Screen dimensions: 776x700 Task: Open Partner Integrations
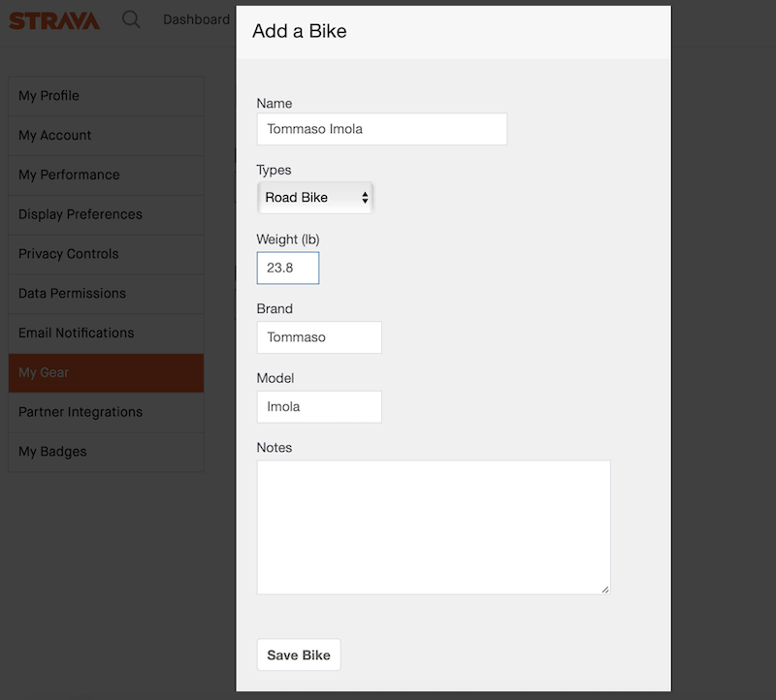[106, 412]
